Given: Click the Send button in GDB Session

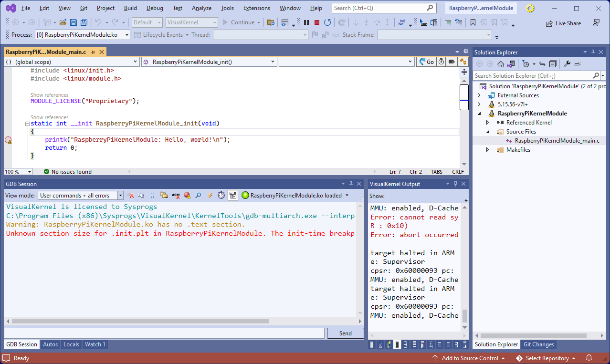Looking at the screenshot, I should 345,333.
